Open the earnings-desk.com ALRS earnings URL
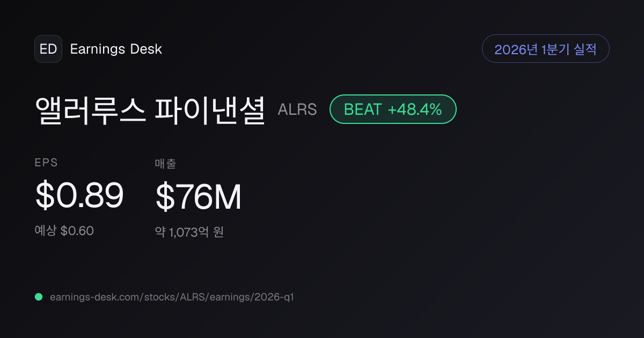This screenshot has height=338, width=644. [x=172, y=297]
